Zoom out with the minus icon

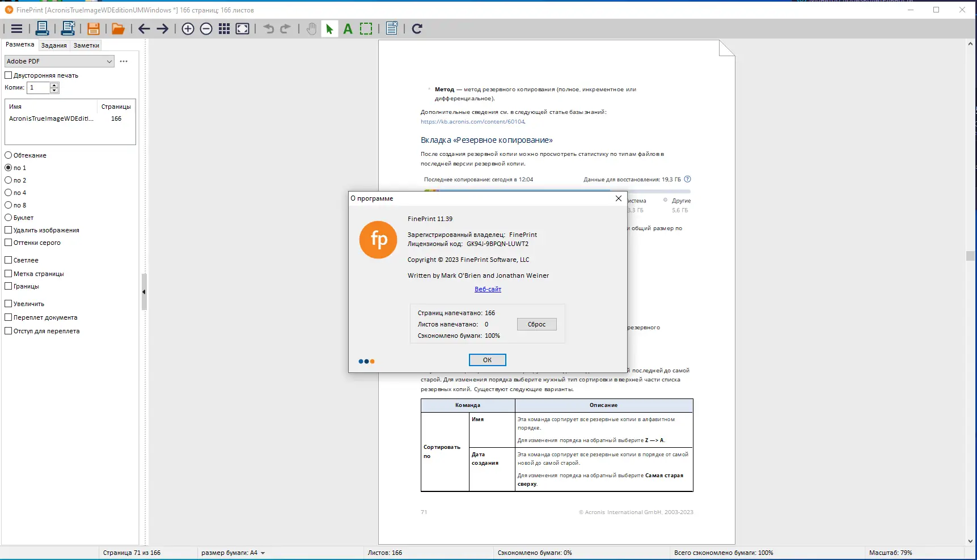coord(206,29)
